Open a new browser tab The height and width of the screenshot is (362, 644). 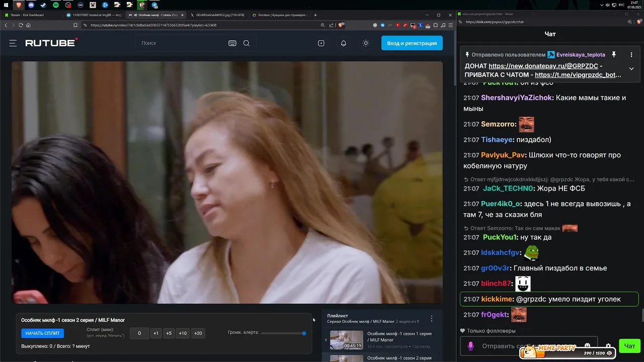pyautogui.click(x=315, y=15)
